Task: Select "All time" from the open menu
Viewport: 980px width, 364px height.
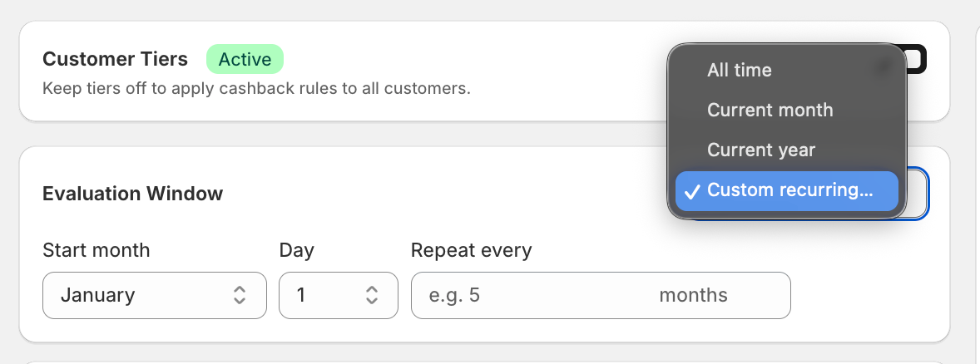Action: click(739, 71)
